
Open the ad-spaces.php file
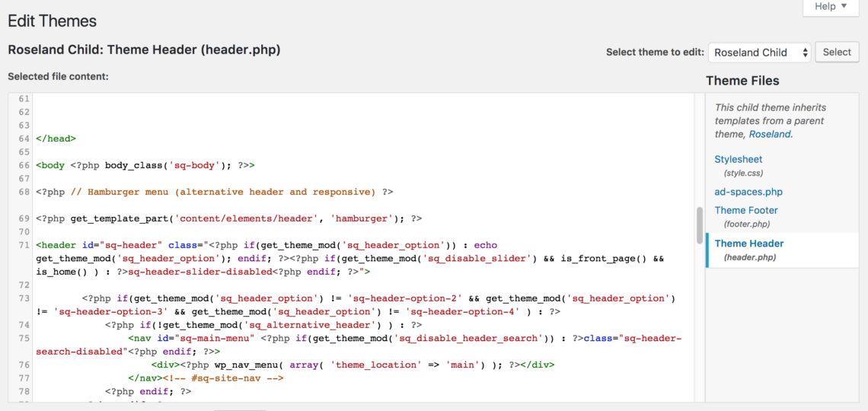(748, 192)
